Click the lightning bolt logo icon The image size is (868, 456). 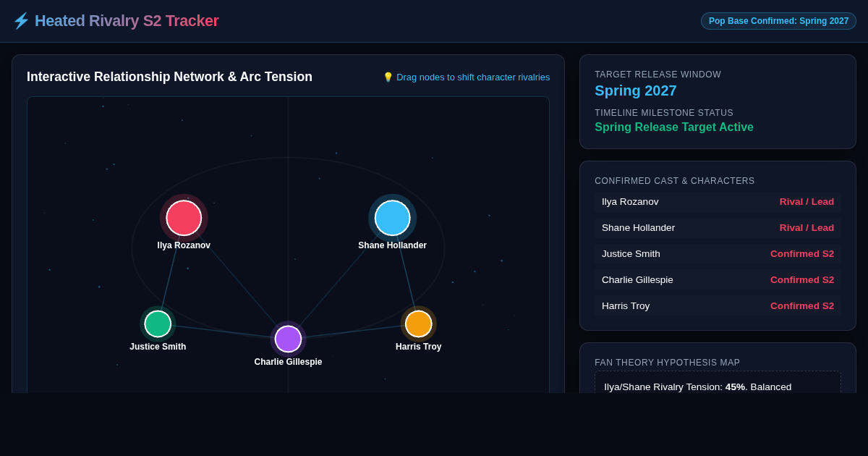(x=21, y=21)
